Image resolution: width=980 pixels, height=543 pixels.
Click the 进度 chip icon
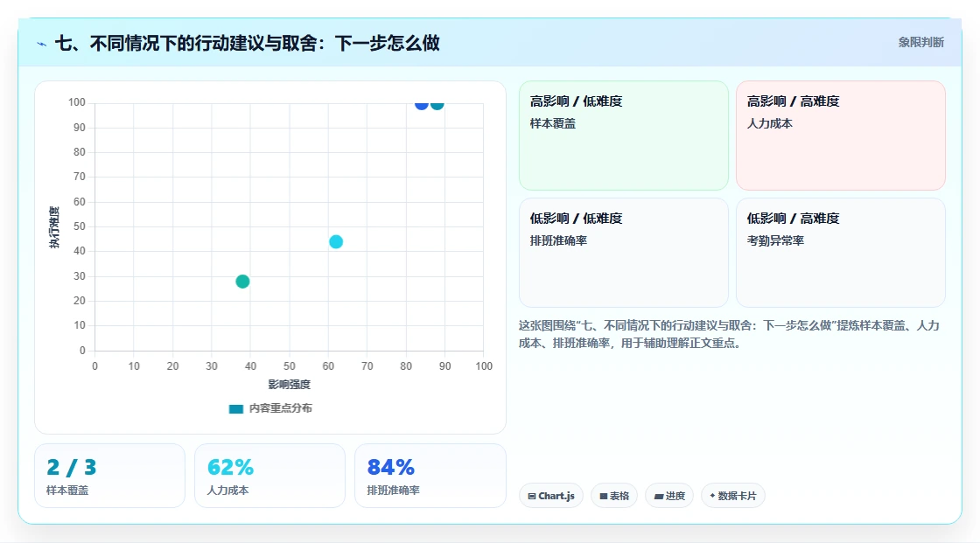(659, 496)
